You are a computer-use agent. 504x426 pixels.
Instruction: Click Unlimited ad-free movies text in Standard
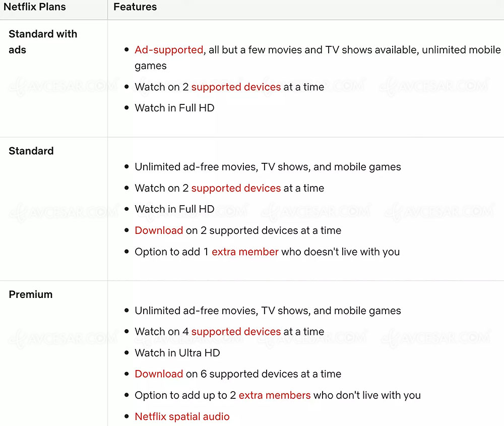click(268, 167)
